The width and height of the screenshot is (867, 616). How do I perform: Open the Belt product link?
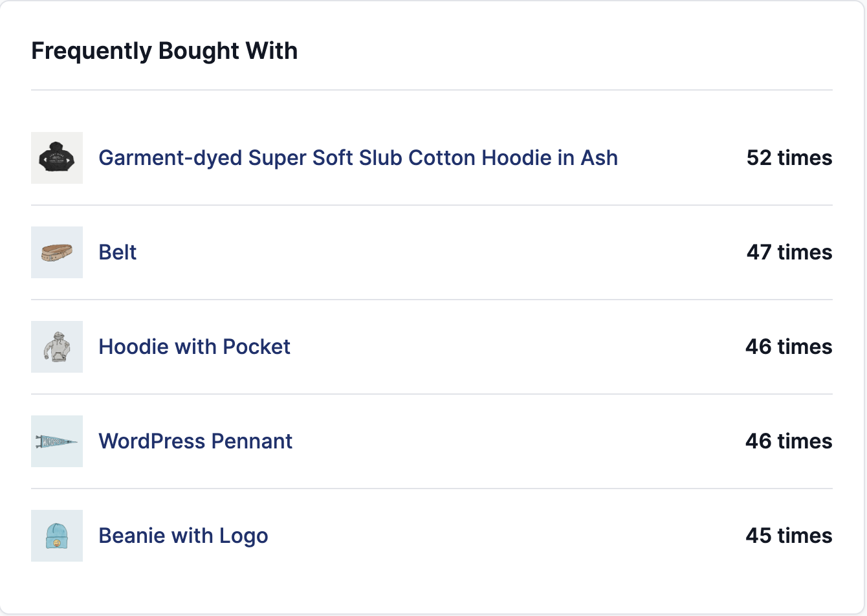[117, 252]
